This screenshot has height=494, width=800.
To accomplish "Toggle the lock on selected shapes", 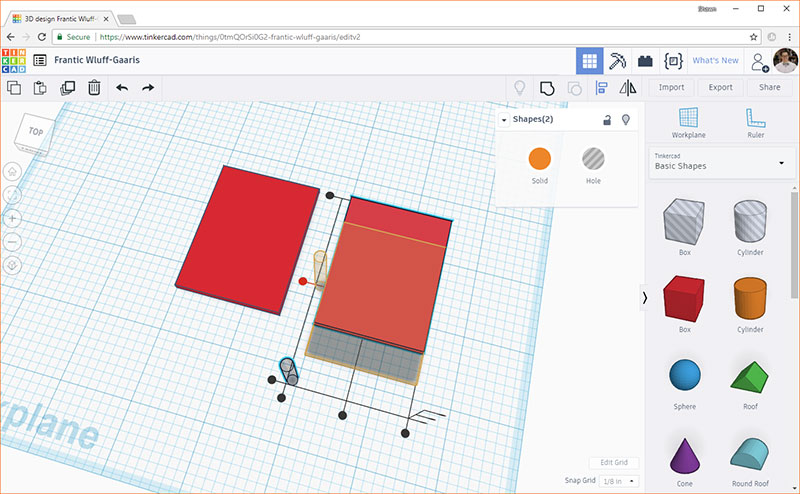I will [606, 120].
